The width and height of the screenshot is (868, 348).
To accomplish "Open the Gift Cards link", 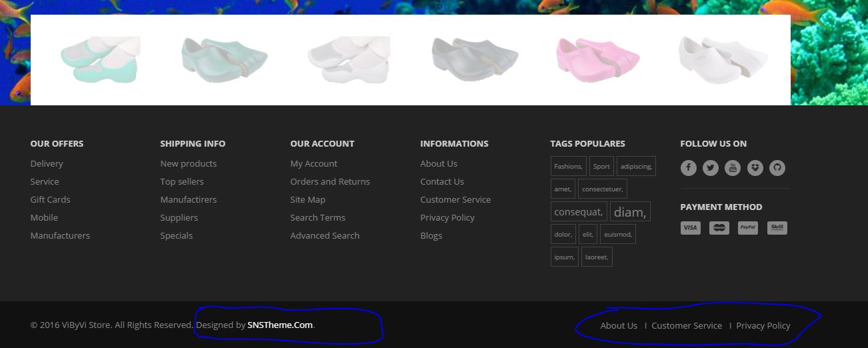I will tap(50, 199).
